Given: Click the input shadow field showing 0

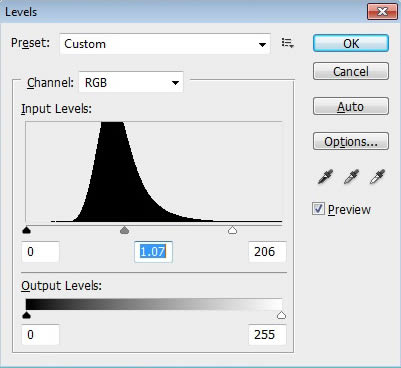Looking at the screenshot, I should coord(41,252).
